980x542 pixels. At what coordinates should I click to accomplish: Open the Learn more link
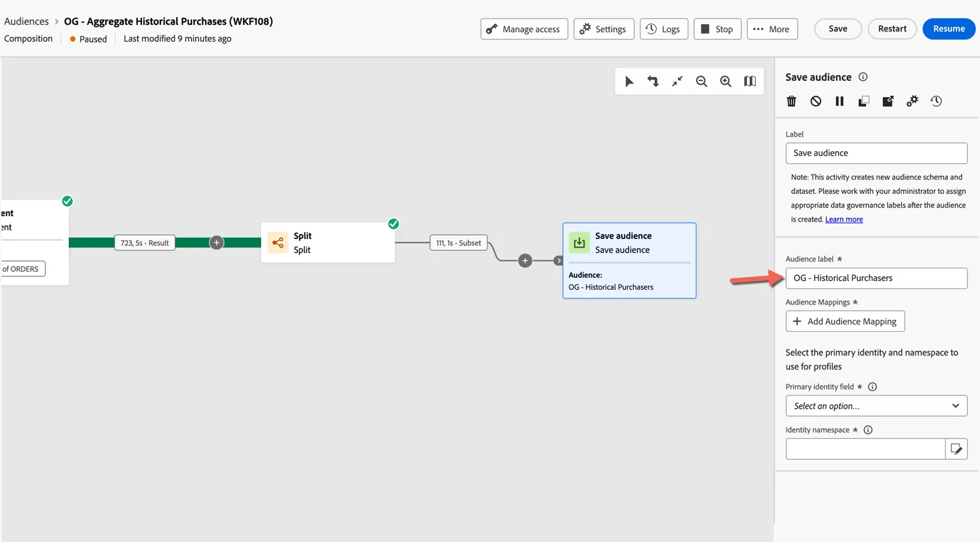[844, 219]
